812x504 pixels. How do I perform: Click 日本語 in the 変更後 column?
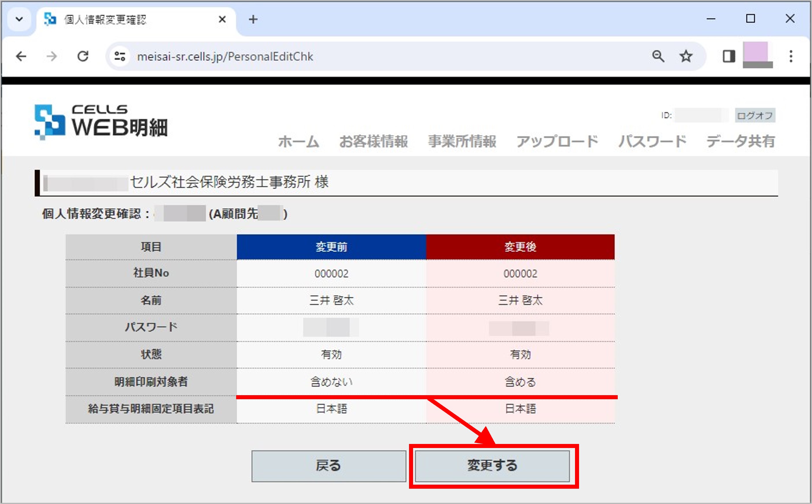pos(520,409)
